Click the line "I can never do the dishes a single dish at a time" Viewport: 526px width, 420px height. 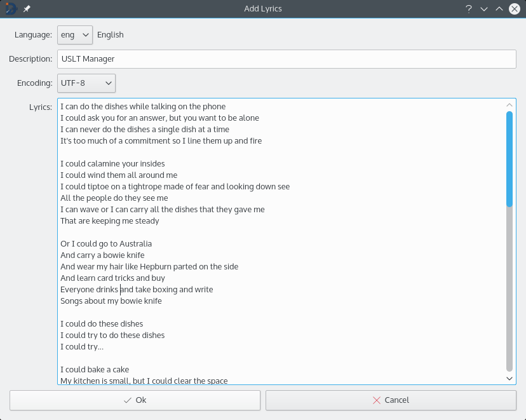(145, 130)
